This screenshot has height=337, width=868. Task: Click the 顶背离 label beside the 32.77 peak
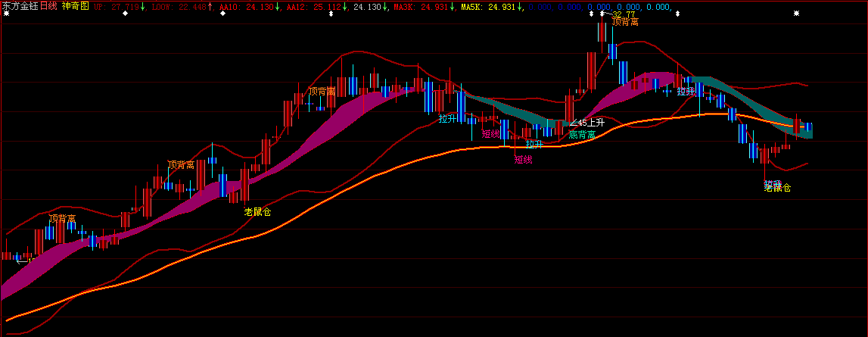(x=625, y=23)
